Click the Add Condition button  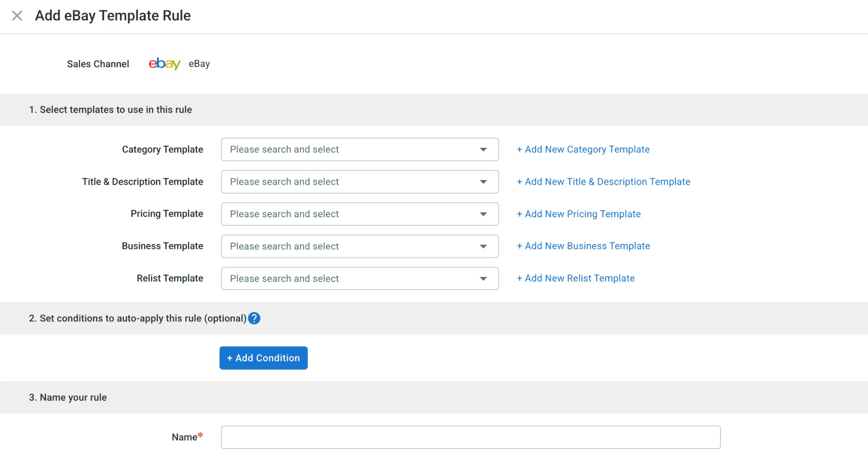tap(264, 358)
